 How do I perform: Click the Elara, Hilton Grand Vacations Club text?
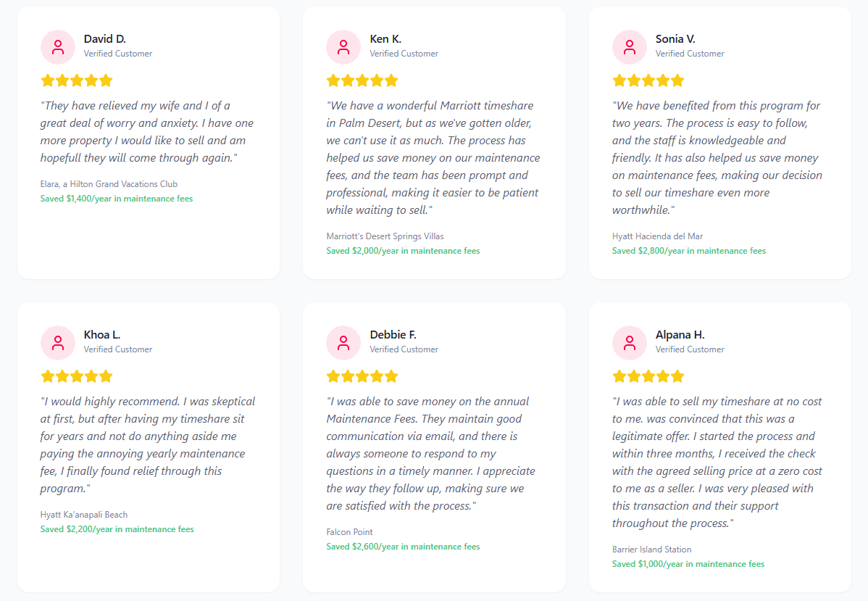click(109, 184)
